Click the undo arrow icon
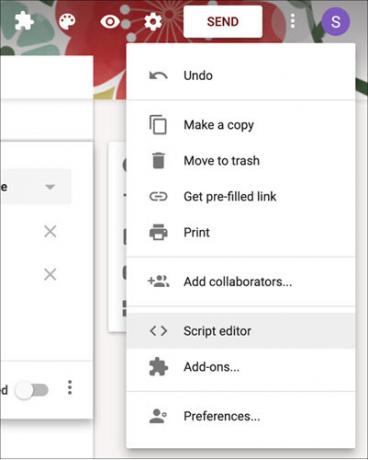 158,76
